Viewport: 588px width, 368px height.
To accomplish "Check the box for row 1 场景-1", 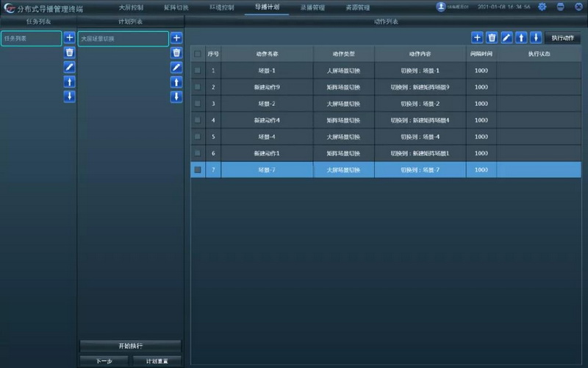I will click(197, 71).
